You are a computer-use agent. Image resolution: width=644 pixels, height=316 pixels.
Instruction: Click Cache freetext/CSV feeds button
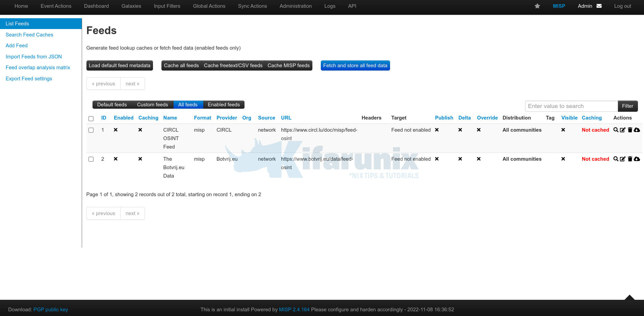[233, 65]
